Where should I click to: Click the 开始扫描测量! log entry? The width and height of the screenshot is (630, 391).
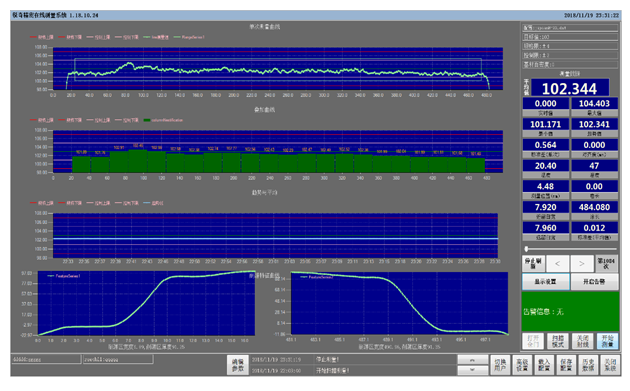point(332,370)
